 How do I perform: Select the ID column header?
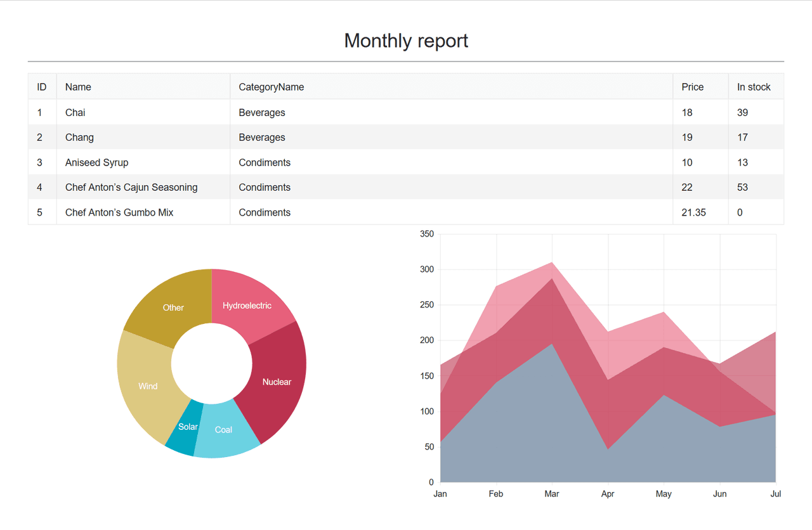pos(43,87)
